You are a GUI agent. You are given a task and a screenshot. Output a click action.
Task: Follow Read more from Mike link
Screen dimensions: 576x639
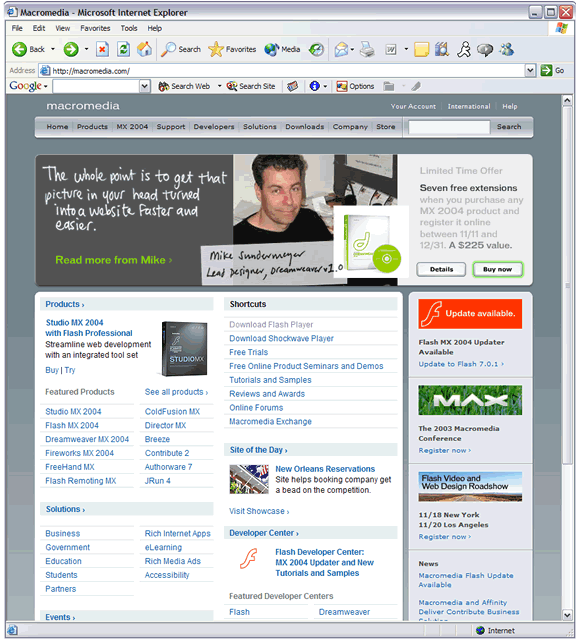[114, 260]
